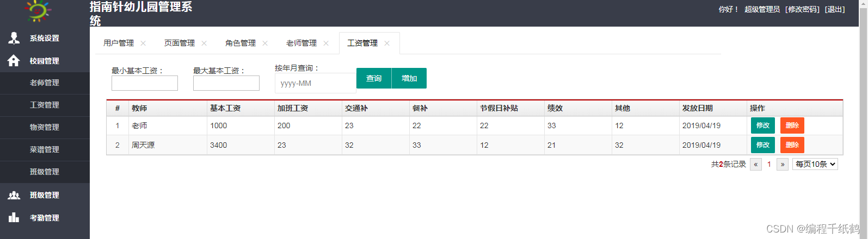Click the 校园管理 house icon
The height and width of the screenshot is (239, 868).
(x=14, y=61)
